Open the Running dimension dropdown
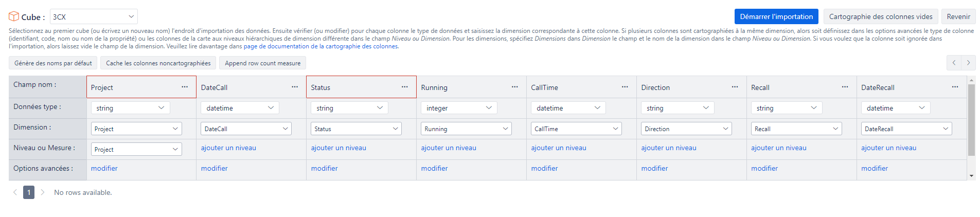The height and width of the screenshot is (217, 980). click(x=467, y=129)
